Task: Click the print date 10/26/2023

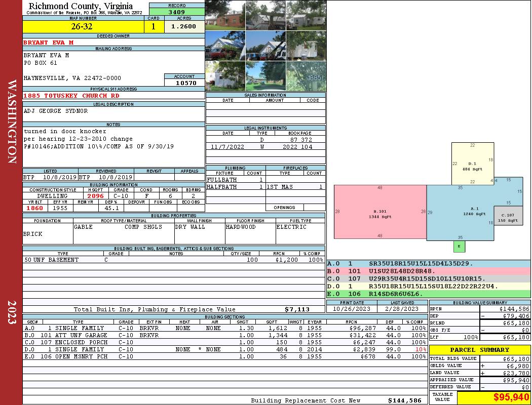Action: (352, 309)
